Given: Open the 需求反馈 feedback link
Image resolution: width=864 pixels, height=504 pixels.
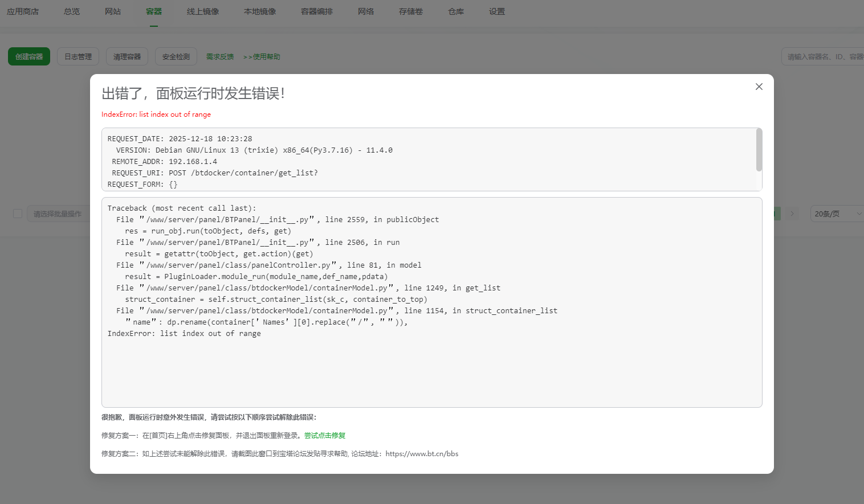Looking at the screenshot, I should tap(220, 56).
